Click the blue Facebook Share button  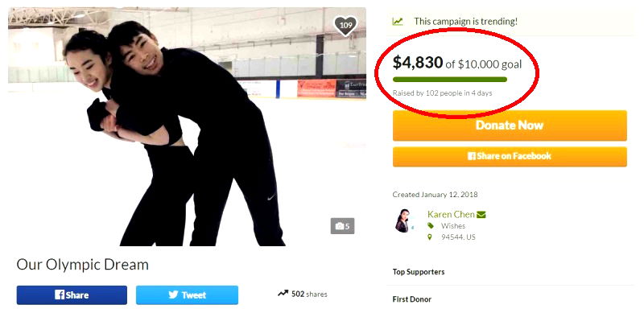tap(72, 295)
